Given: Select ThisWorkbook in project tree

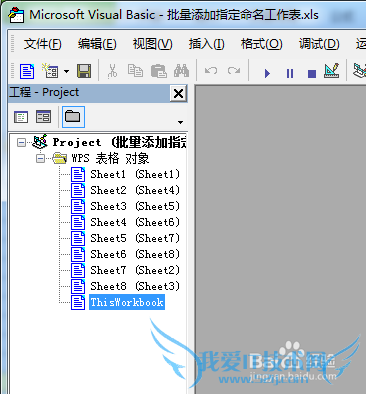Looking at the screenshot, I should tap(127, 302).
